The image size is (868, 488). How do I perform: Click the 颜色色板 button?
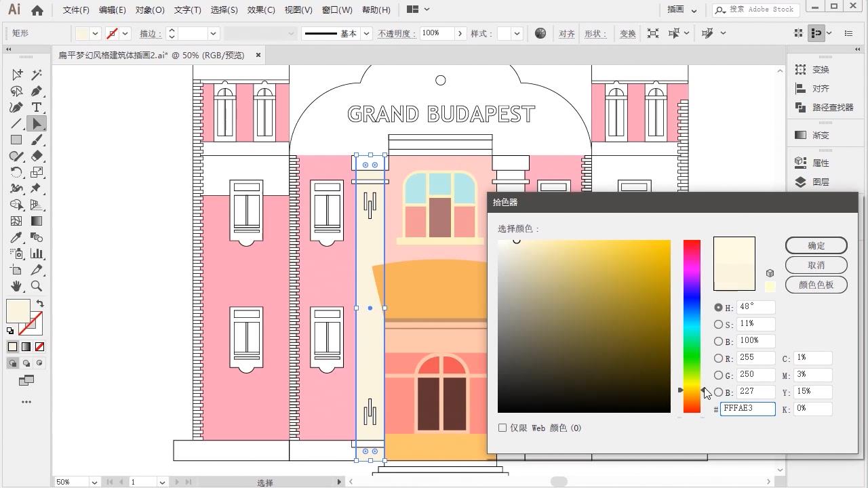[x=816, y=285]
